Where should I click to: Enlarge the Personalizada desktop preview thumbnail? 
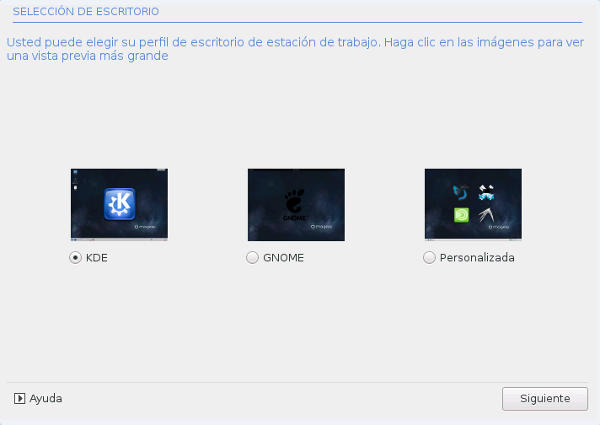pos(473,205)
